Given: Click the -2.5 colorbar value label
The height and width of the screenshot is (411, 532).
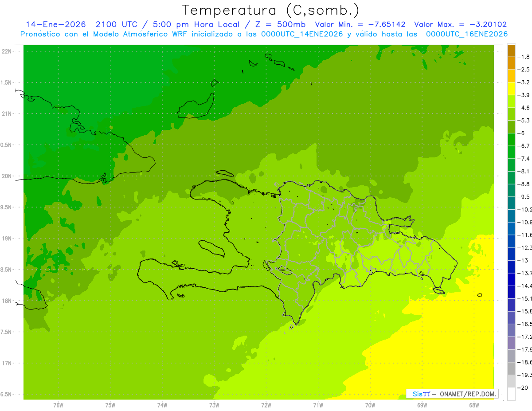Looking at the screenshot, I should click(x=524, y=70).
